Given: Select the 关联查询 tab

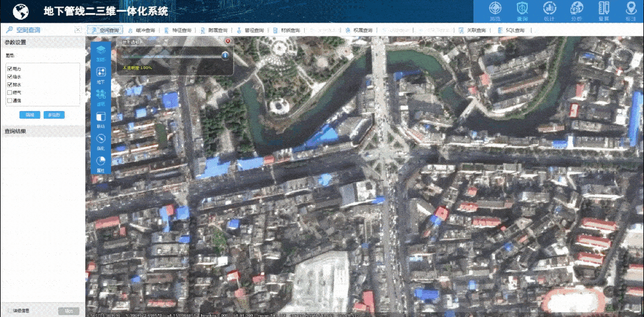Looking at the screenshot, I should 473,30.
